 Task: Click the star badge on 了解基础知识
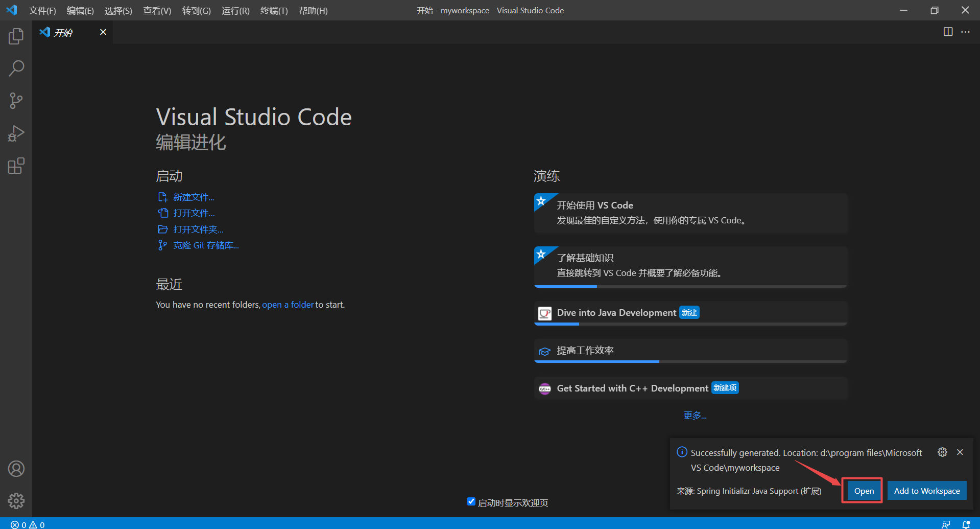[x=541, y=254]
